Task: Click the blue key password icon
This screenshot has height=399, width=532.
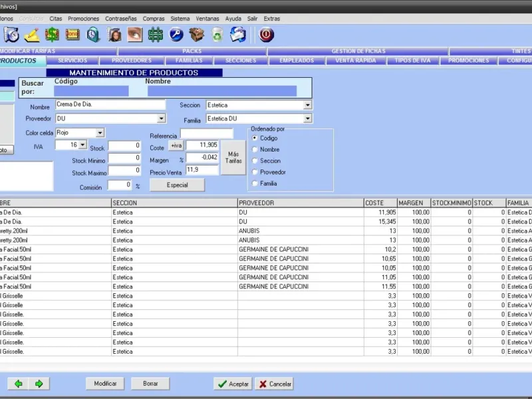Action: click(x=176, y=35)
